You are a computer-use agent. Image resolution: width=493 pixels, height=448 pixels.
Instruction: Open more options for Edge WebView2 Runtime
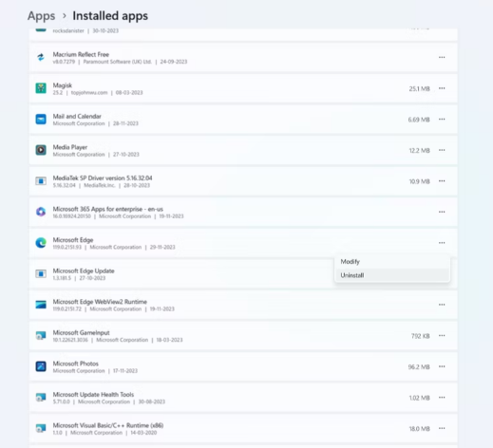coord(442,305)
